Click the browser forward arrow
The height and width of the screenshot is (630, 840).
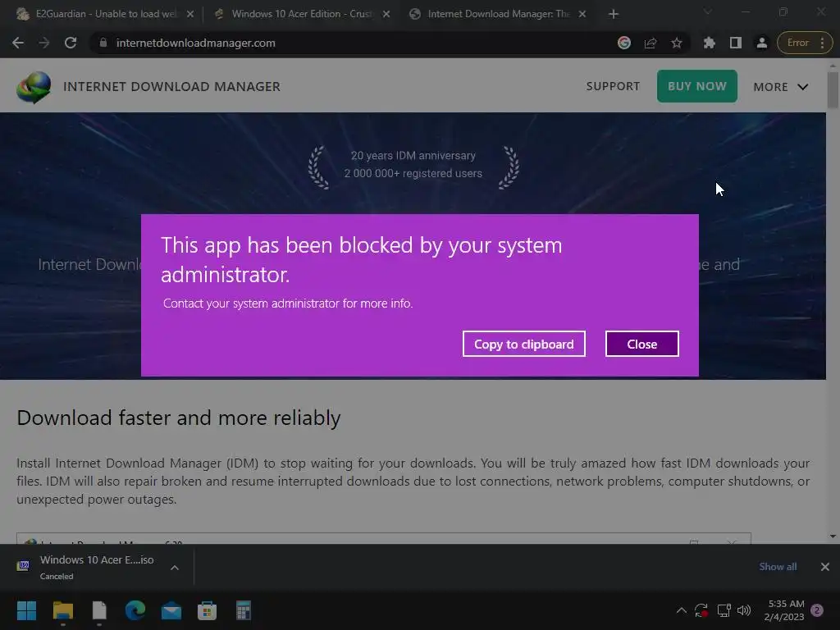[44, 43]
